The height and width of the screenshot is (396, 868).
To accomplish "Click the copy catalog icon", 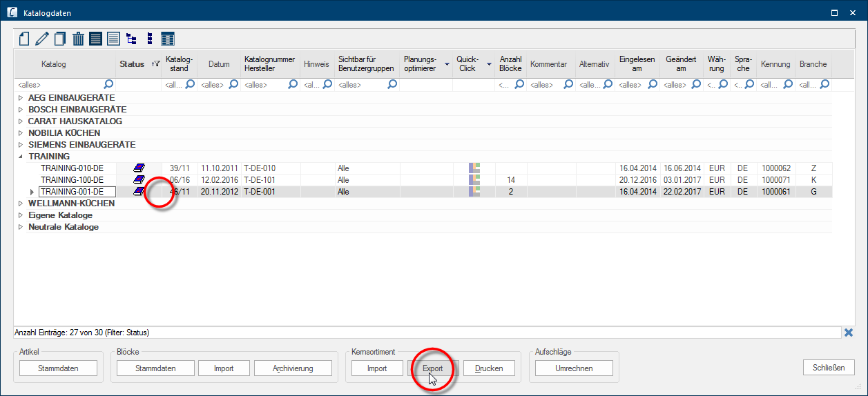I will click(60, 39).
